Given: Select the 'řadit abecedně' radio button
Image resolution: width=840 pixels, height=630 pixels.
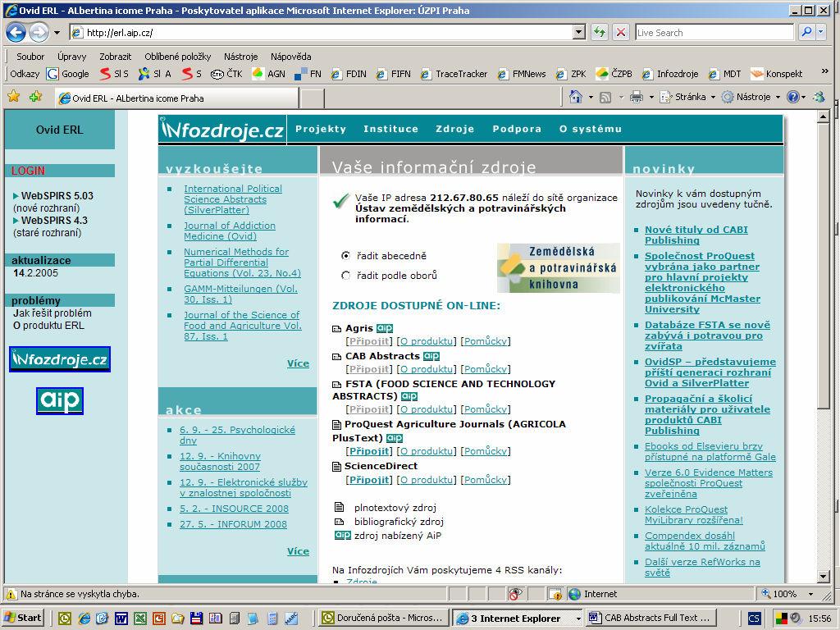Looking at the screenshot, I should [x=345, y=256].
